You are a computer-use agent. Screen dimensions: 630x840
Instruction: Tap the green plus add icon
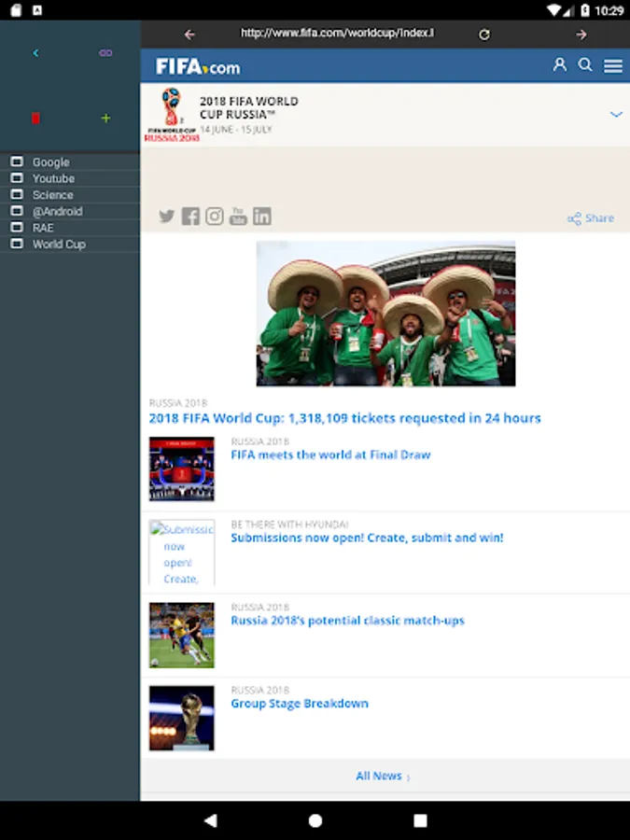105,118
